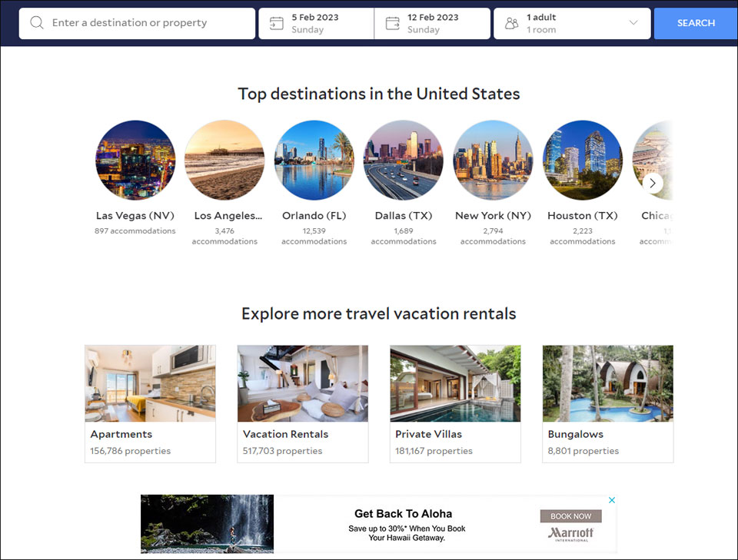
Task: Open the Apartments category card photo
Action: click(x=150, y=383)
